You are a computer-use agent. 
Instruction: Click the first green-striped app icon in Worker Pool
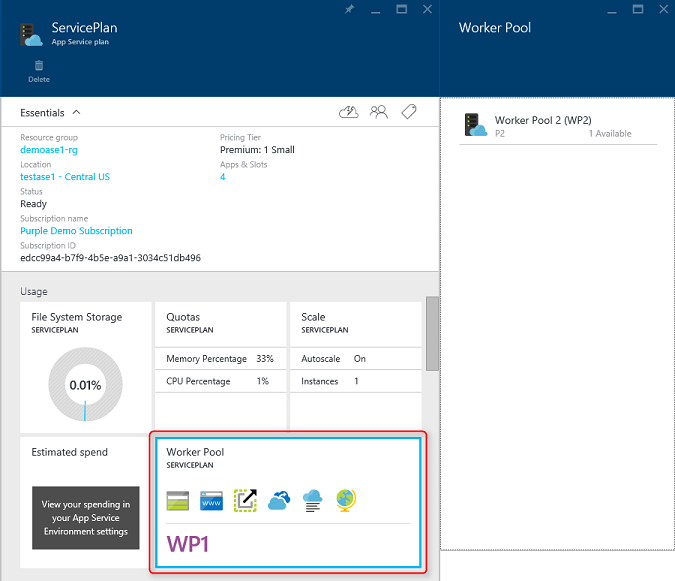(178, 501)
